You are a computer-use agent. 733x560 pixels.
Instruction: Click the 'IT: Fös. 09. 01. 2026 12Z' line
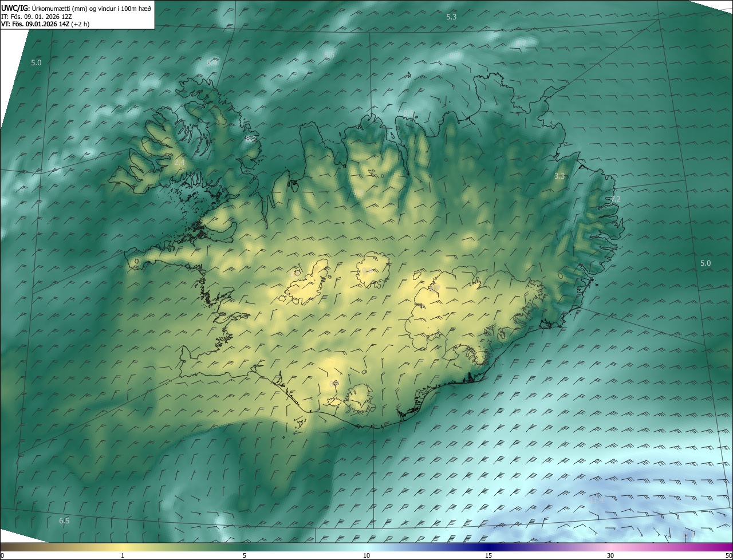37,16
